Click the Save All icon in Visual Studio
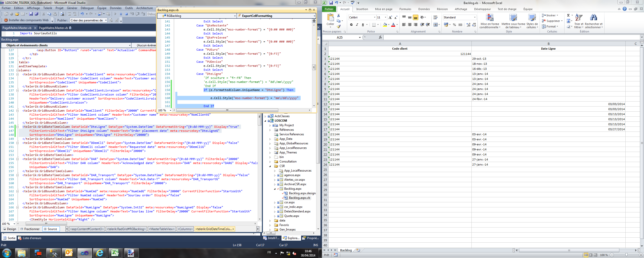This screenshot has height=258, width=644. (36, 14)
